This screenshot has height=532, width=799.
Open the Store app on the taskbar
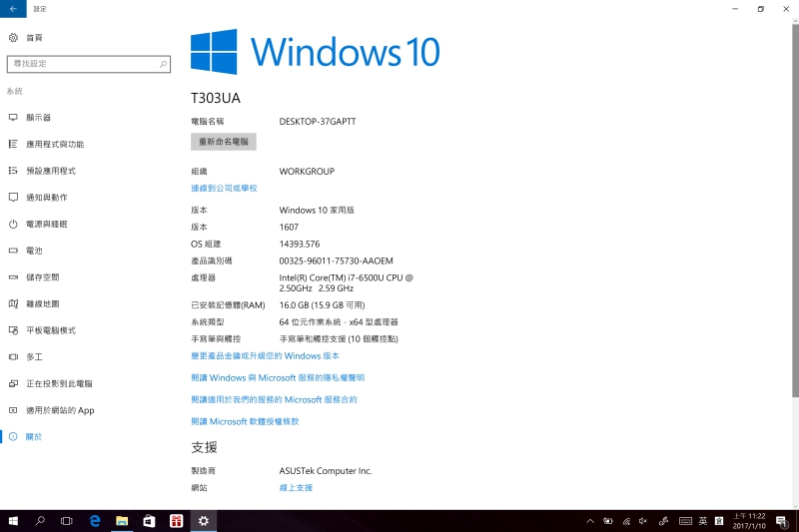[149, 521]
